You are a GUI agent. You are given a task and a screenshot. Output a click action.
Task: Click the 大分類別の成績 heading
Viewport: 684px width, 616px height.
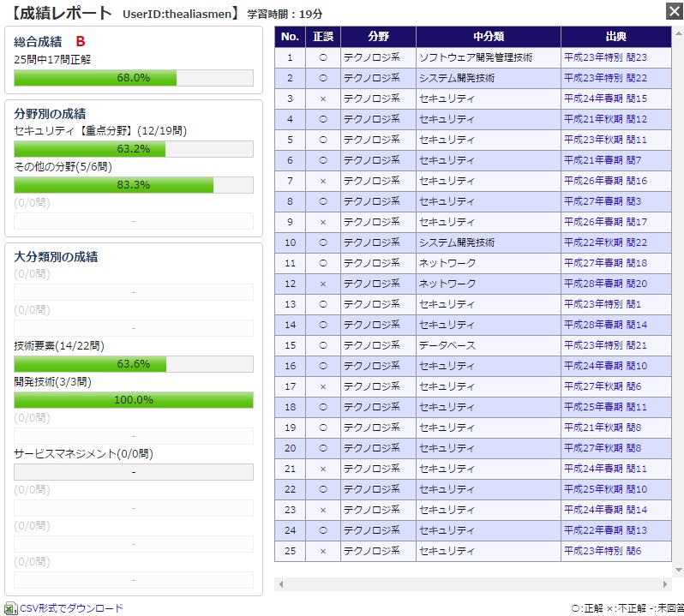coord(56,257)
